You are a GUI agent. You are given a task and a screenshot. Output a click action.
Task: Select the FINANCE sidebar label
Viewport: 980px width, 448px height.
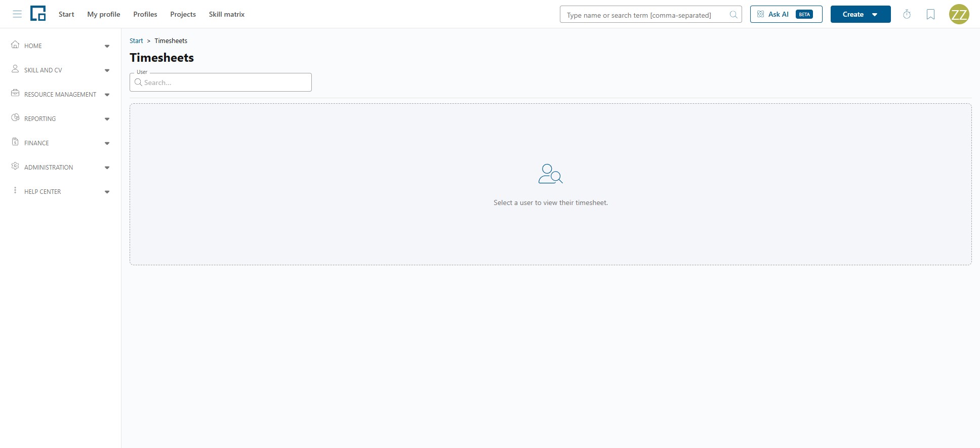click(36, 143)
